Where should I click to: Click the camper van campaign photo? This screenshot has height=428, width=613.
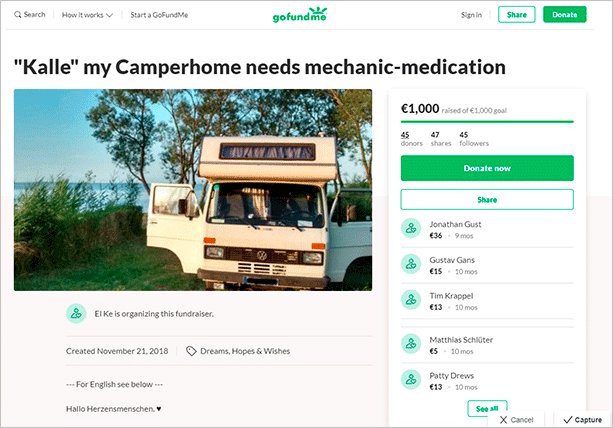[193, 190]
